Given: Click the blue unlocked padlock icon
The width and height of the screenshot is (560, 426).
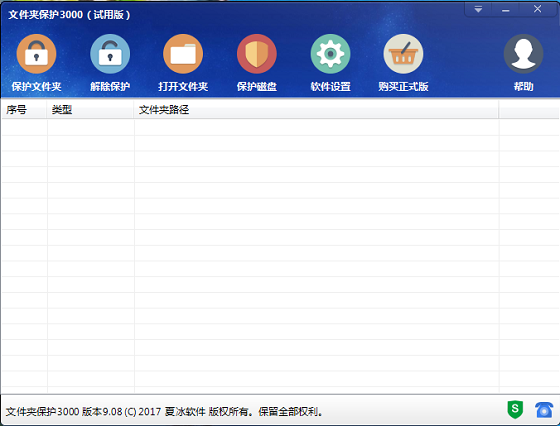Looking at the screenshot, I should click(110, 54).
